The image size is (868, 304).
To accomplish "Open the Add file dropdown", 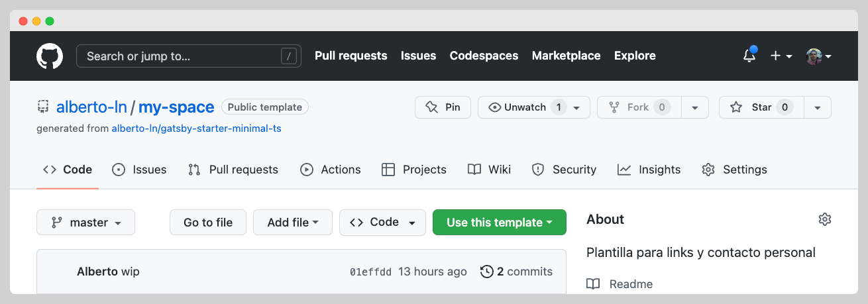I will coord(292,223).
